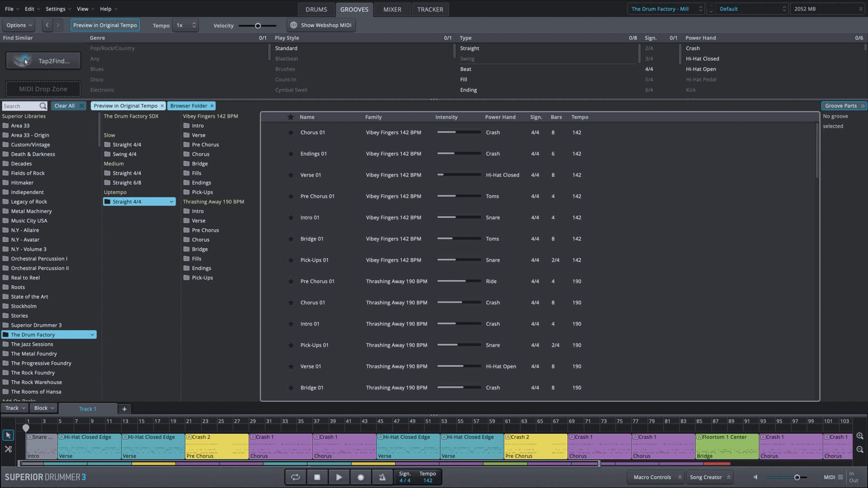
Task: Zoom in the timeline with magnifier icon
Action: (860, 436)
